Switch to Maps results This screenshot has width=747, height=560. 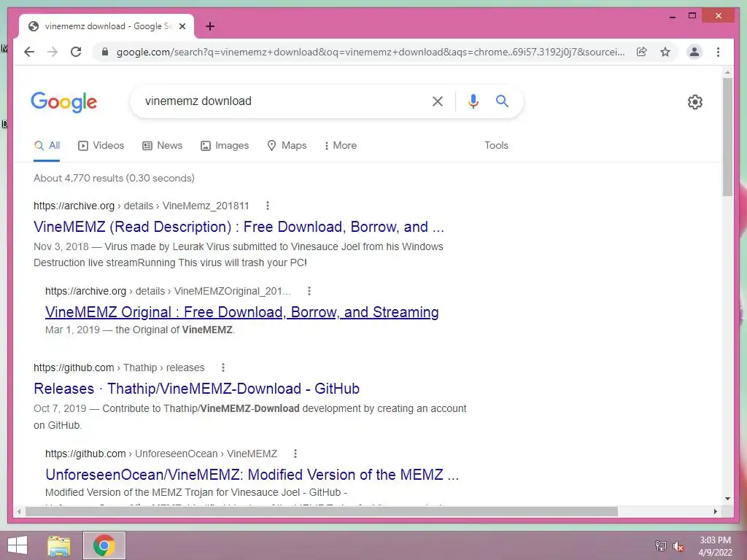pyautogui.click(x=287, y=146)
